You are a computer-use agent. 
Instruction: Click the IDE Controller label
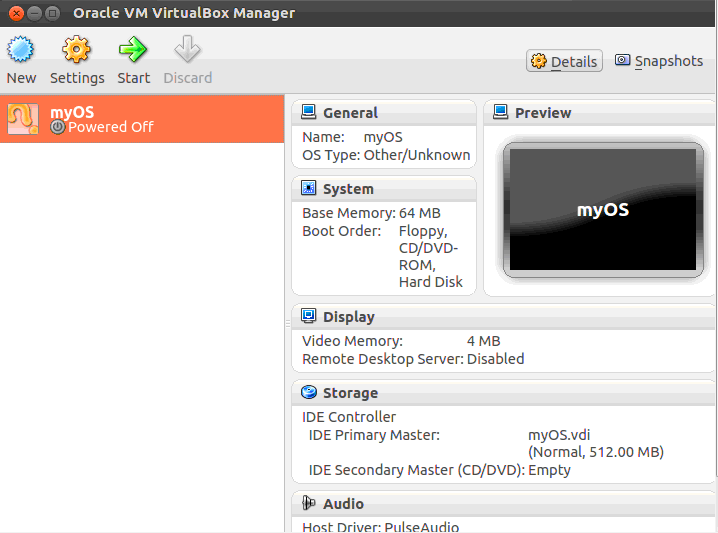point(348,417)
